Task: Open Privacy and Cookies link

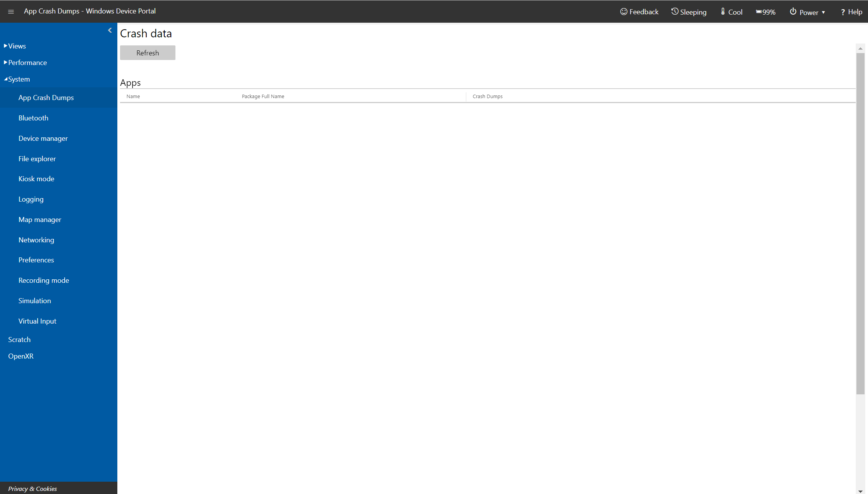Action: 33,487
